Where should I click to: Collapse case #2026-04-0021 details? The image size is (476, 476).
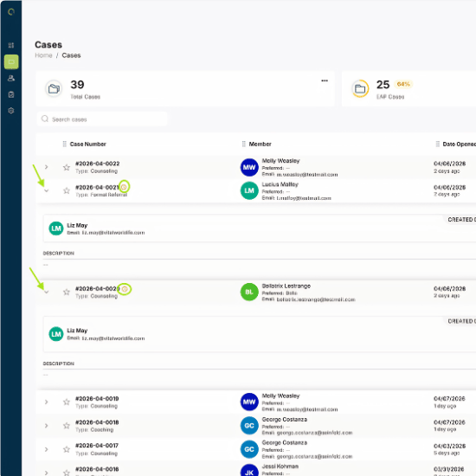click(x=46, y=190)
